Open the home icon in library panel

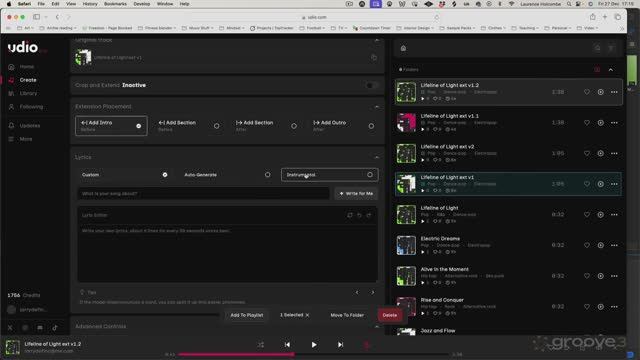point(403,48)
